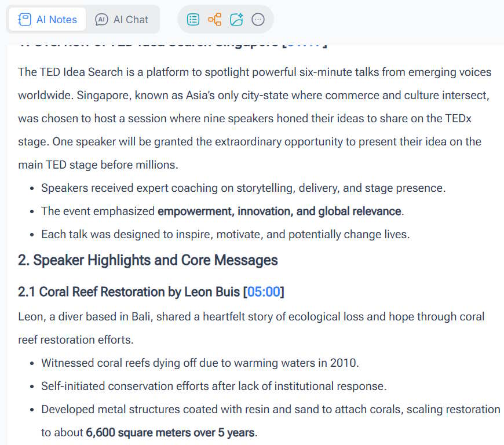This screenshot has width=504, height=445.
Task: Click bullet "Self-initiated conservation efforts"
Action: 214,386
